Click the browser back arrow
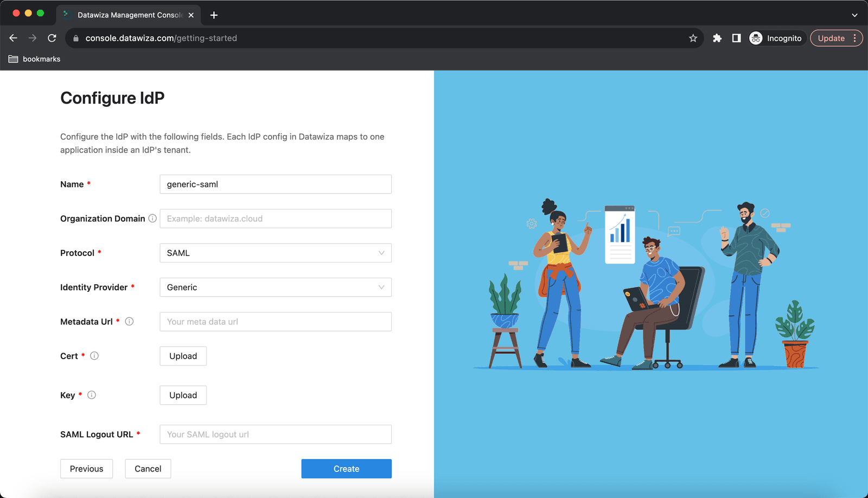 pos(13,38)
